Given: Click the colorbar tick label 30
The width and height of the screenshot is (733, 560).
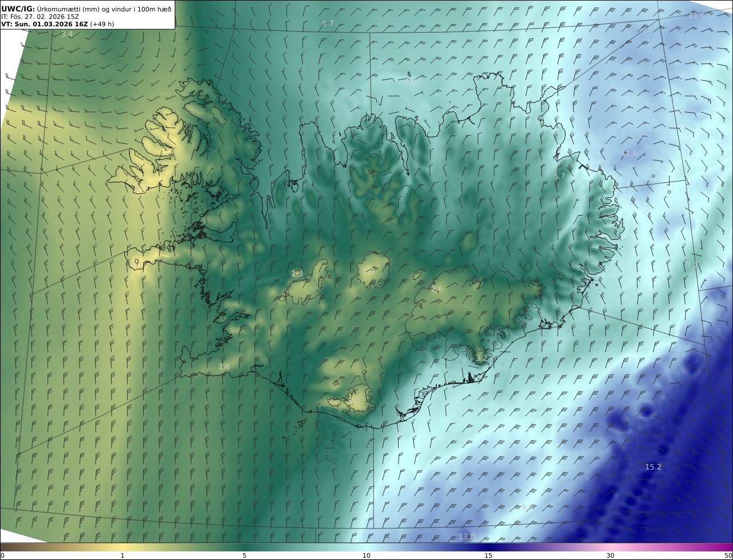Looking at the screenshot, I should point(610,555).
